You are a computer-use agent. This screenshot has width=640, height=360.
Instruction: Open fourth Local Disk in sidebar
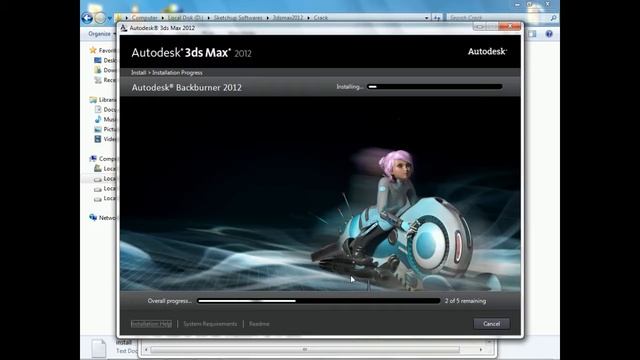click(x=105, y=198)
